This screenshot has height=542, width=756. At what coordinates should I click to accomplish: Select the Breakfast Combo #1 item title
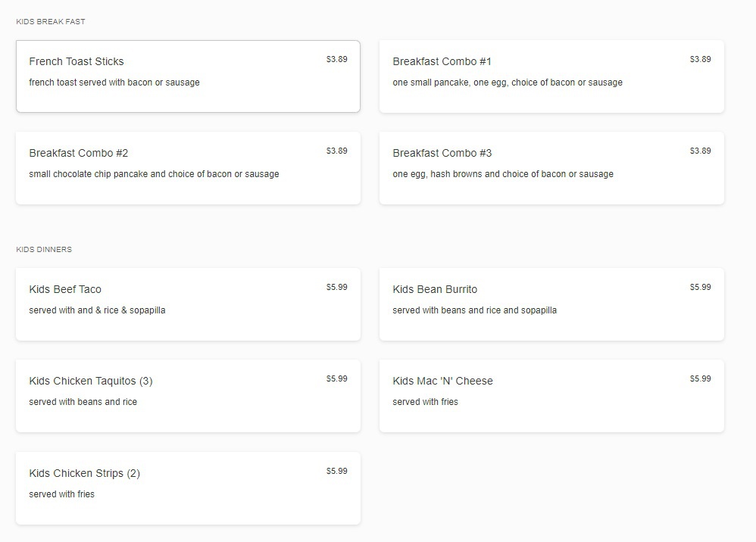click(442, 61)
